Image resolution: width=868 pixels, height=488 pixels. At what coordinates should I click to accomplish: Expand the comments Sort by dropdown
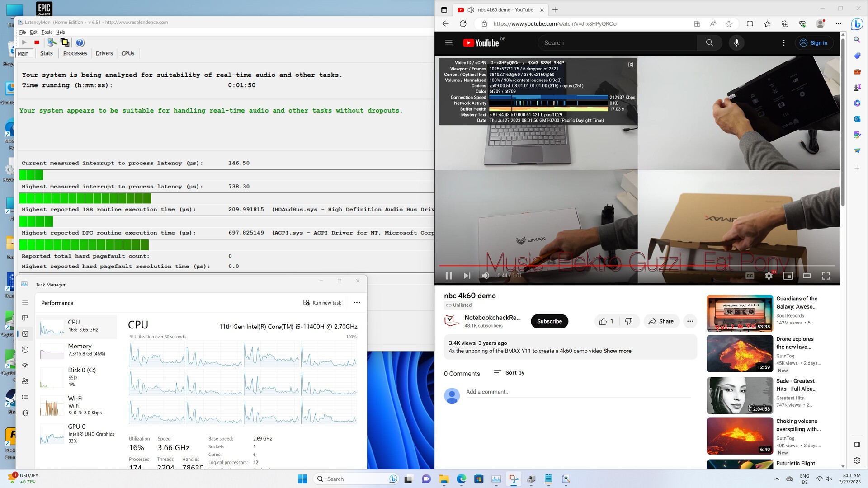(x=509, y=373)
